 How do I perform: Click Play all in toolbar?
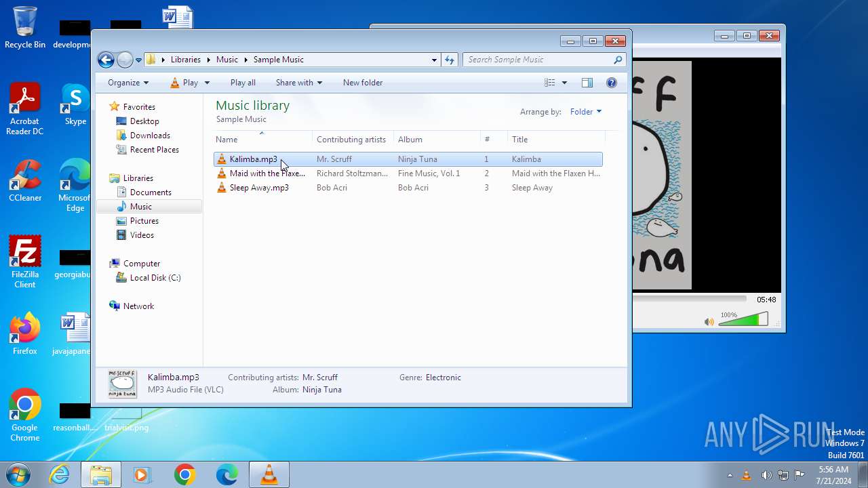[x=243, y=83]
